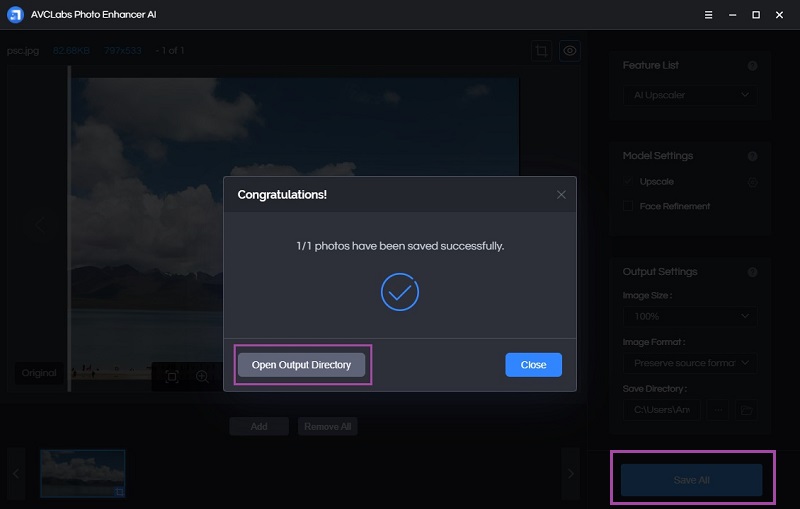The height and width of the screenshot is (509, 800).
Task: Click the blue Close button in the dialog
Action: pos(533,365)
